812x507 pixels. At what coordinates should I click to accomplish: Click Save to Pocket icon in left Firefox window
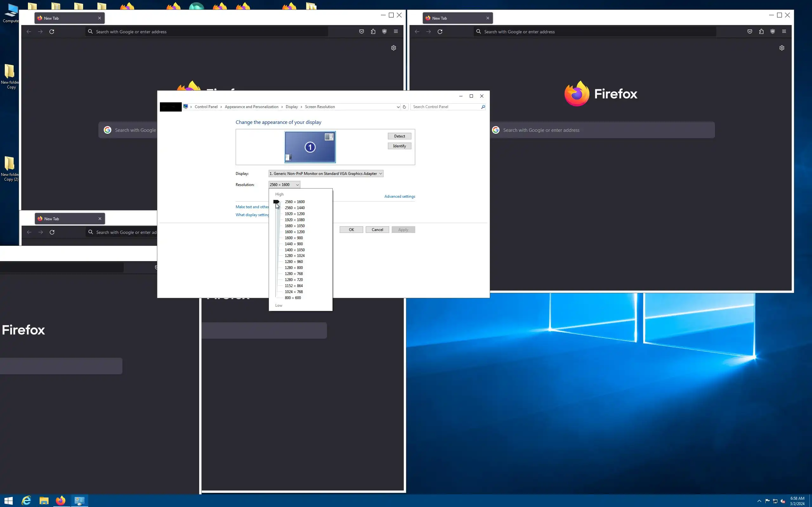361,31
